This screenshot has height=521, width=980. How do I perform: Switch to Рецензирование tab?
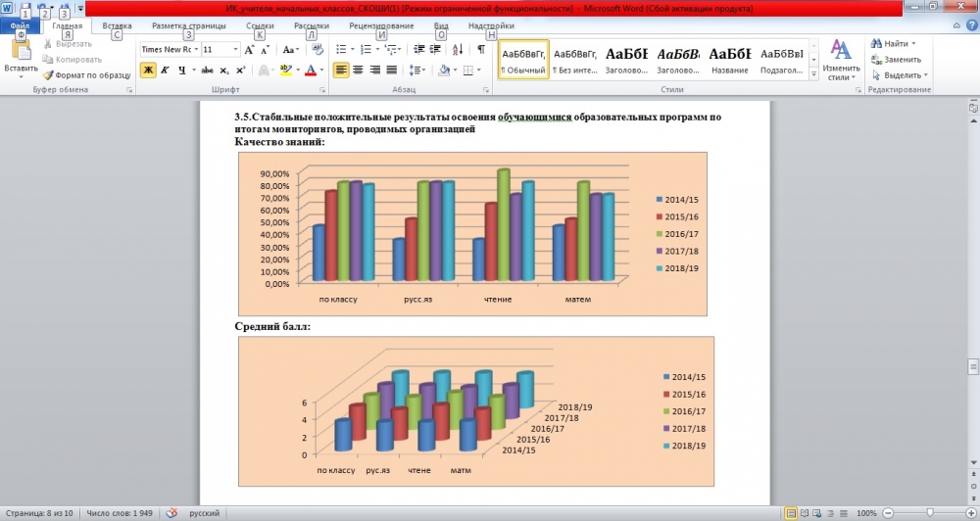[381, 25]
